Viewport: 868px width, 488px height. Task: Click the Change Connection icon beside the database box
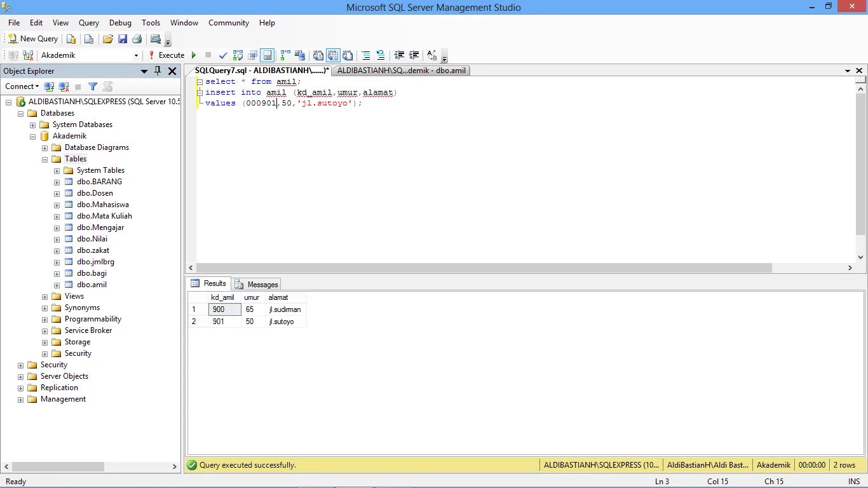pyautogui.click(x=29, y=55)
